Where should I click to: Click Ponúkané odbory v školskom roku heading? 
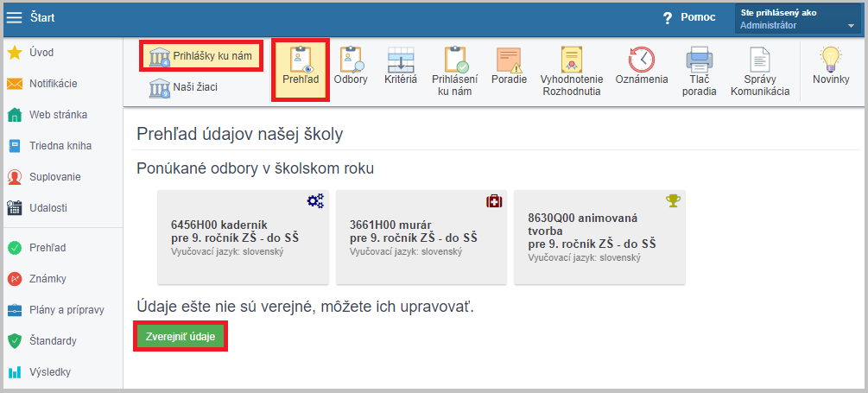(255, 168)
